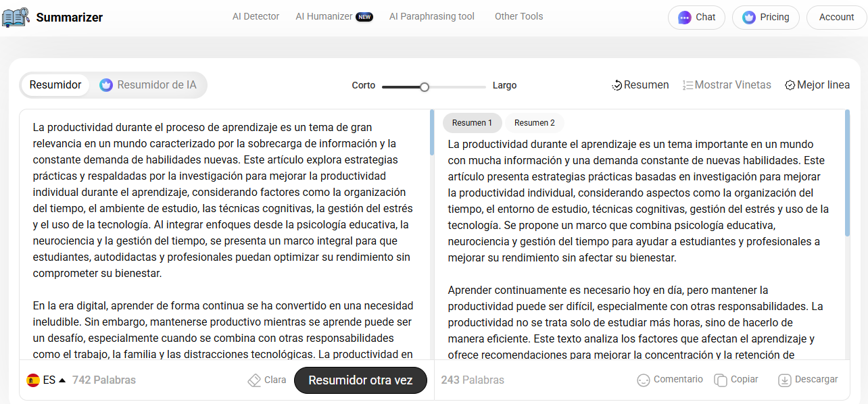Click the eraser icon beside Clara

click(254, 380)
